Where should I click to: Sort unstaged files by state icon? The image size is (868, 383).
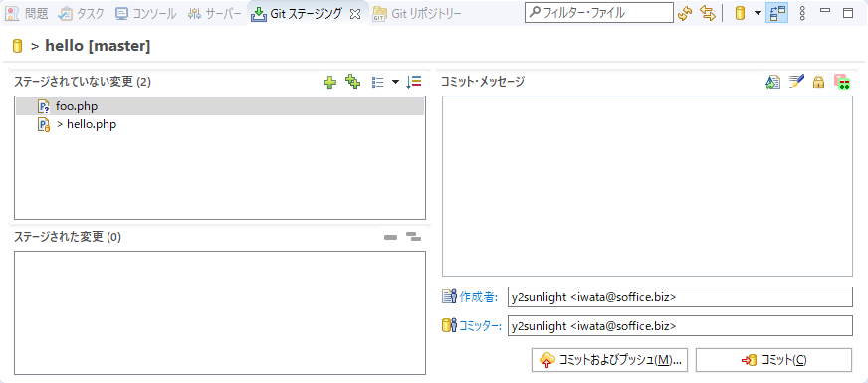click(413, 82)
